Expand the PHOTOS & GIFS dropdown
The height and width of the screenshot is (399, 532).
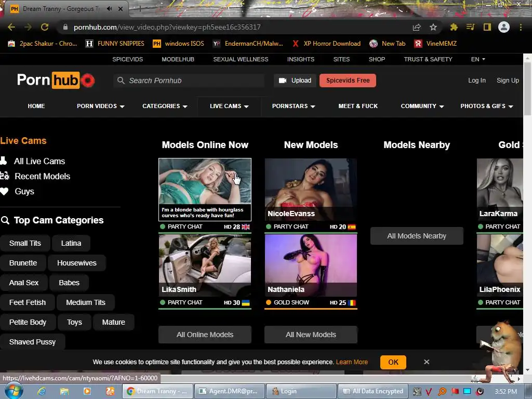click(x=486, y=106)
